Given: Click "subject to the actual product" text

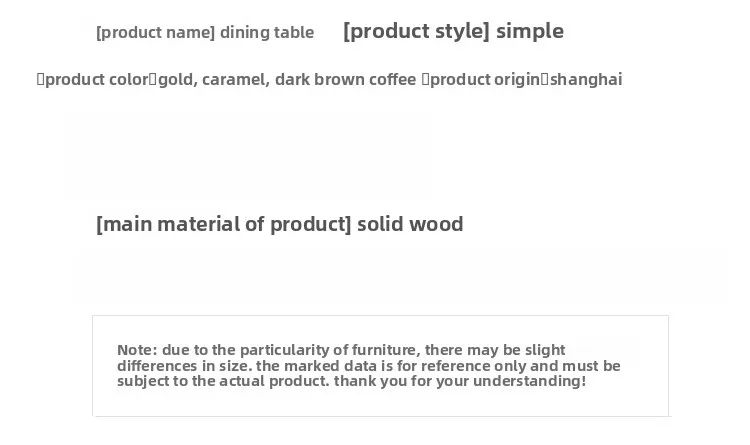Looking at the screenshot, I should tap(223, 381).
